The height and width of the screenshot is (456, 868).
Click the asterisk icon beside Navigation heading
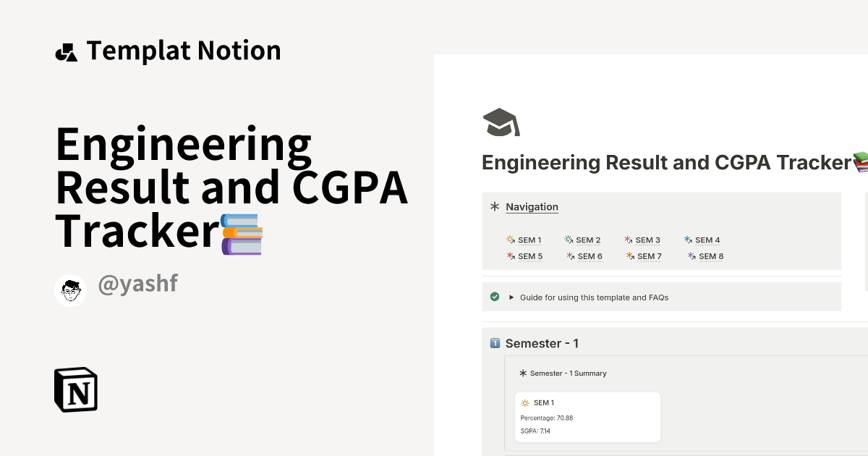pyautogui.click(x=495, y=206)
